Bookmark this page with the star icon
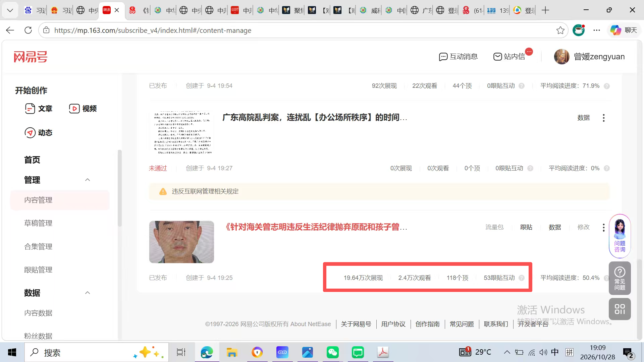The width and height of the screenshot is (644, 362). [560, 30]
